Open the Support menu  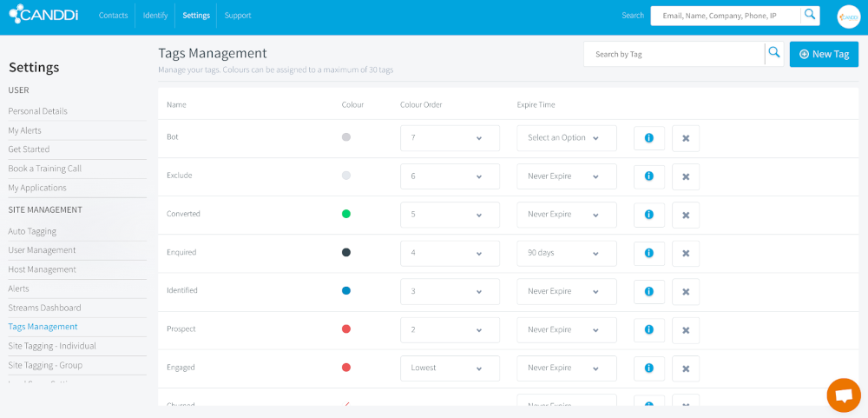pyautogui.click(x=238, y=16)
